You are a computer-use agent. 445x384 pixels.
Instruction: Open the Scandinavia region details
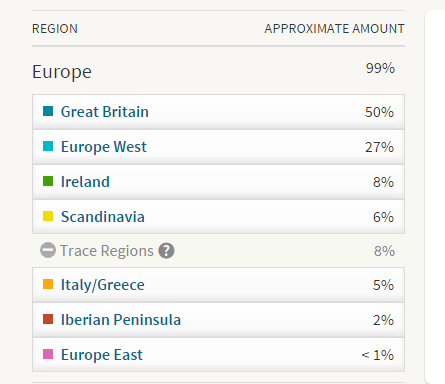pyautogui.click(x=103, y=217)
